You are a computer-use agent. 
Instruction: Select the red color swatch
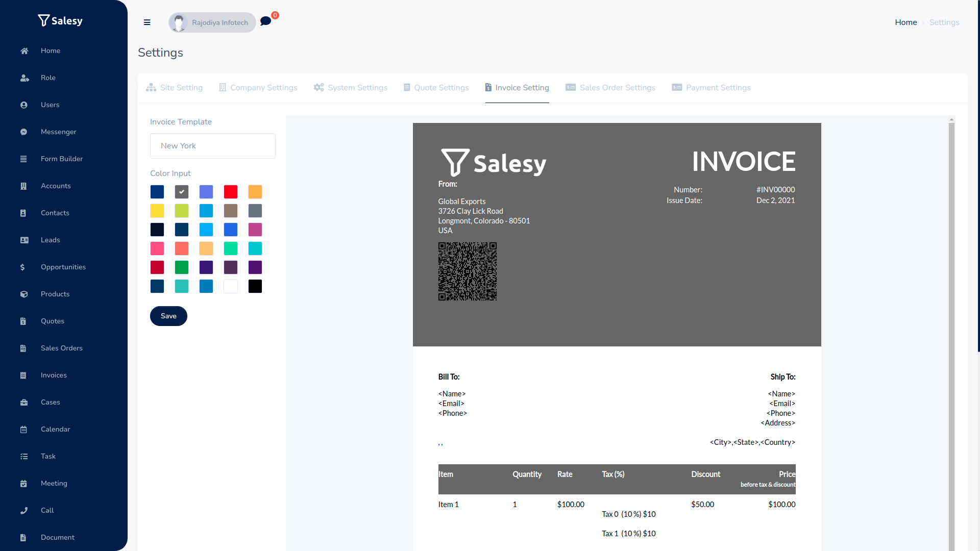point(231,192)
